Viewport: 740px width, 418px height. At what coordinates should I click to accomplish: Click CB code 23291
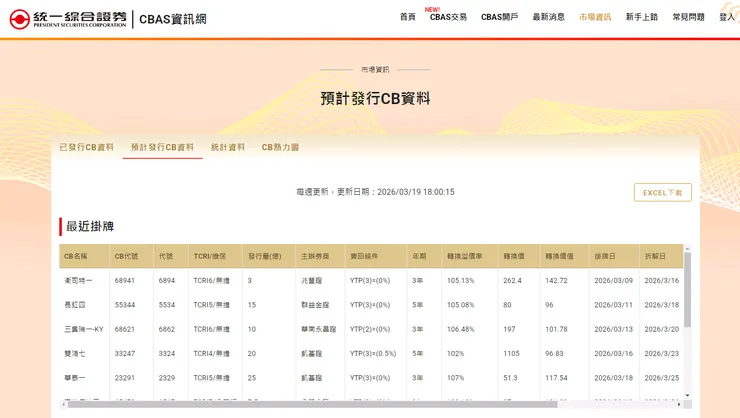125,378
